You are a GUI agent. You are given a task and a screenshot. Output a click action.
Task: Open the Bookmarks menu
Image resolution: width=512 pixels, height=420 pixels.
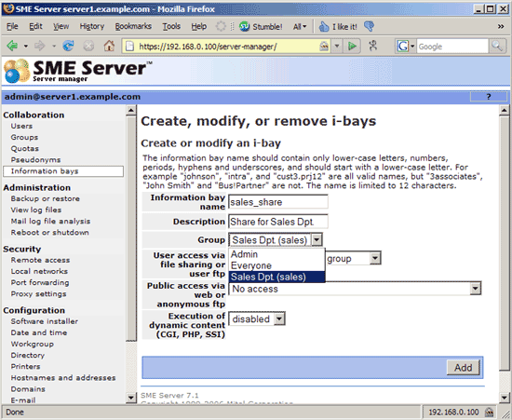pyautogui.click(x=133, y=26)
